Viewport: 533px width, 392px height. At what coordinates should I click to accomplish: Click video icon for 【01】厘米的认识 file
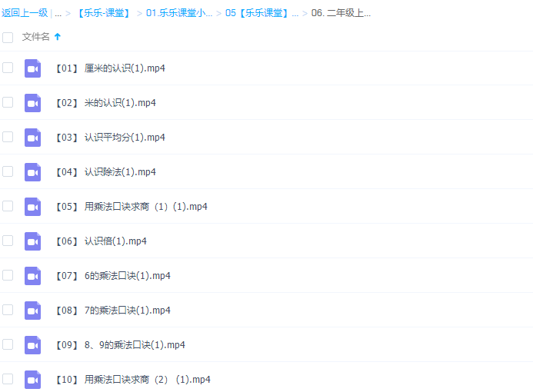click(x=32, y=68)
